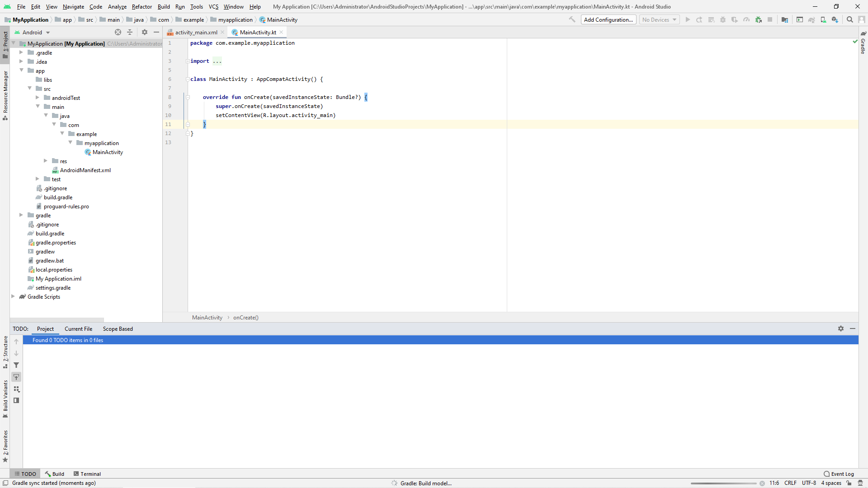The image size is (868, 488).
Task: Open the Refactor menu
Action: [x=142, y=6]
